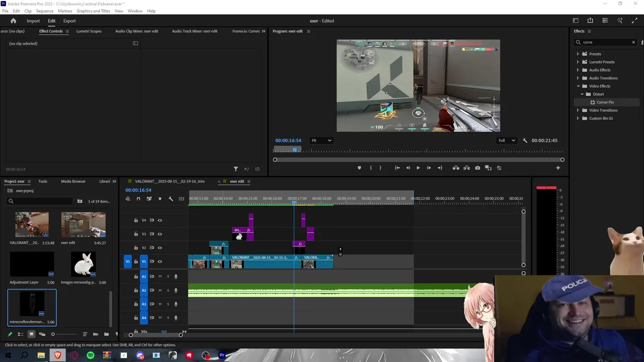Viewport: 644px width, 362px height.
Task: Switch to the Import workspace
Action: [x=33, y=21]
